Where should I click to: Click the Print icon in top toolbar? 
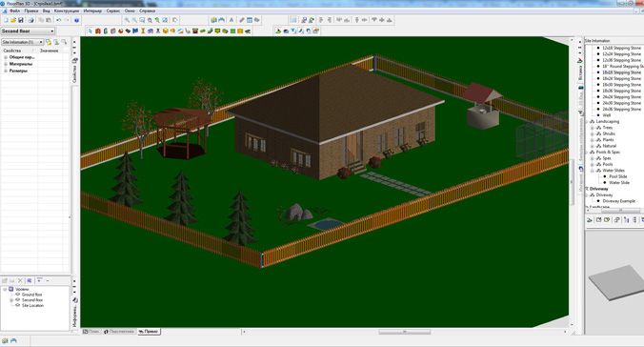31,20
